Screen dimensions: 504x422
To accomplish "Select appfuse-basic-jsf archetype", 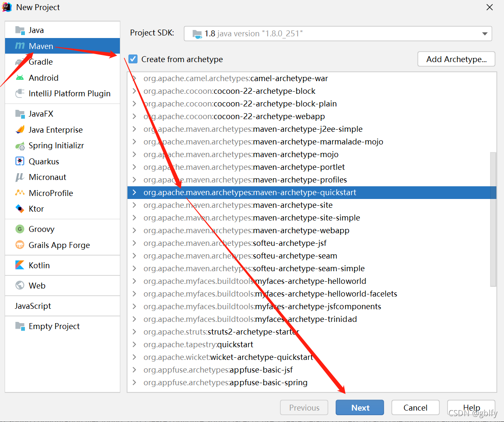I will (312, 370).
